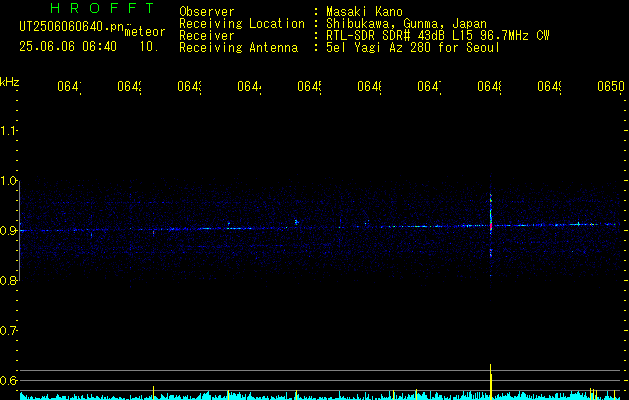629x400 pixels.
Task: Click the 0649 time axis label
Action: 549,86
